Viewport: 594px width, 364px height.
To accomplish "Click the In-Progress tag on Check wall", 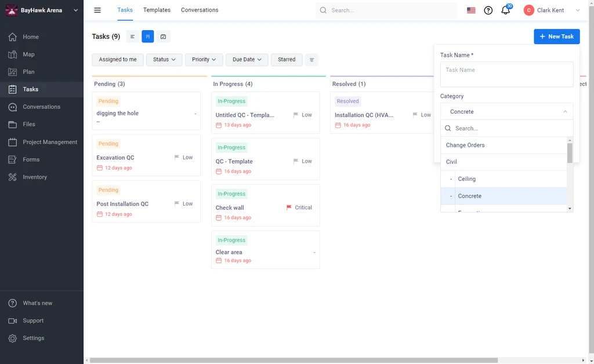I will point(231,194).
